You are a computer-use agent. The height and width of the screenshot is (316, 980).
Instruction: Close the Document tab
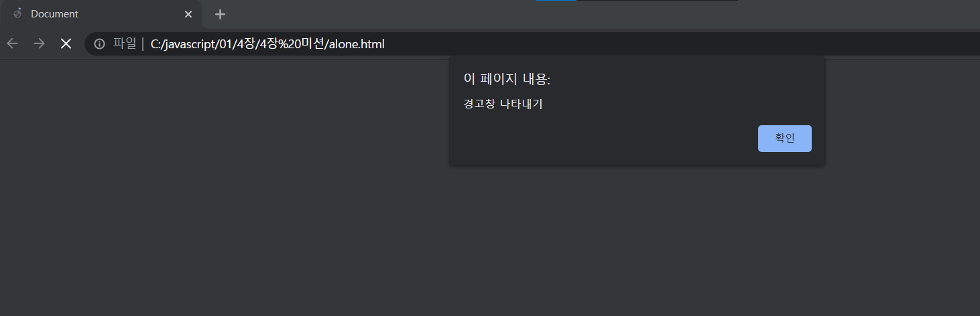188,14
